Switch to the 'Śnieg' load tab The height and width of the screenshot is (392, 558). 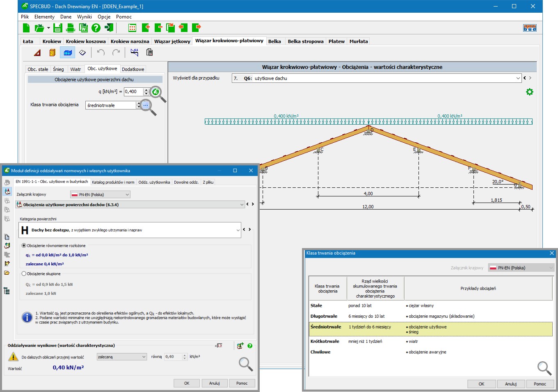click(x=58, y=69)
